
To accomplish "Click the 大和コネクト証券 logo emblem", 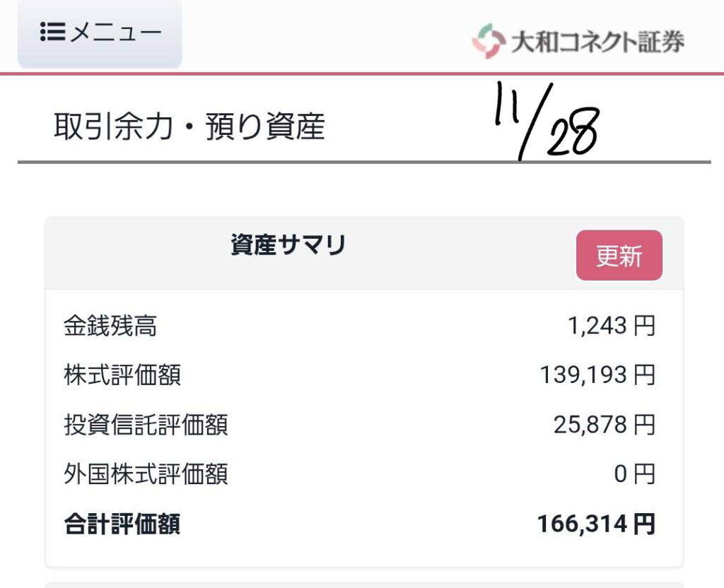I will [487, 41].
